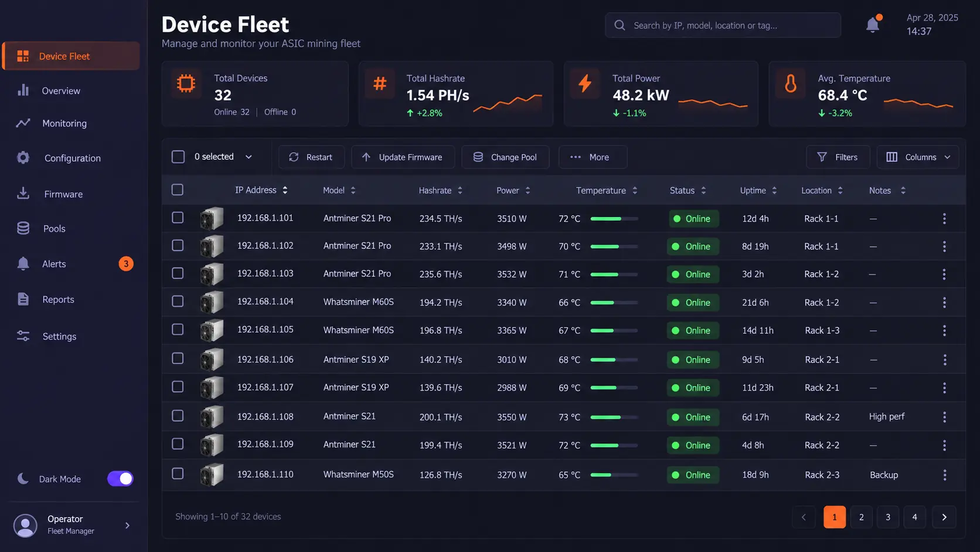Go to next page arrow
This screenshot has width=980, height=552.
944,517
